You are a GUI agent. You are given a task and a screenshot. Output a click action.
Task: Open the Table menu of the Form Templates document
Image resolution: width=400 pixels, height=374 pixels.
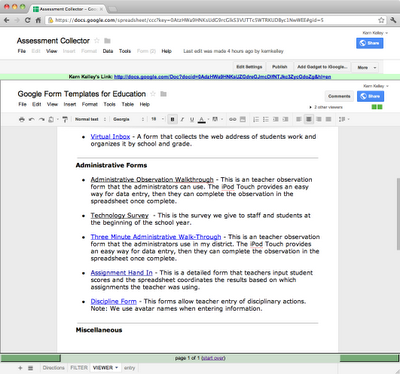click(x=128, y=104)
